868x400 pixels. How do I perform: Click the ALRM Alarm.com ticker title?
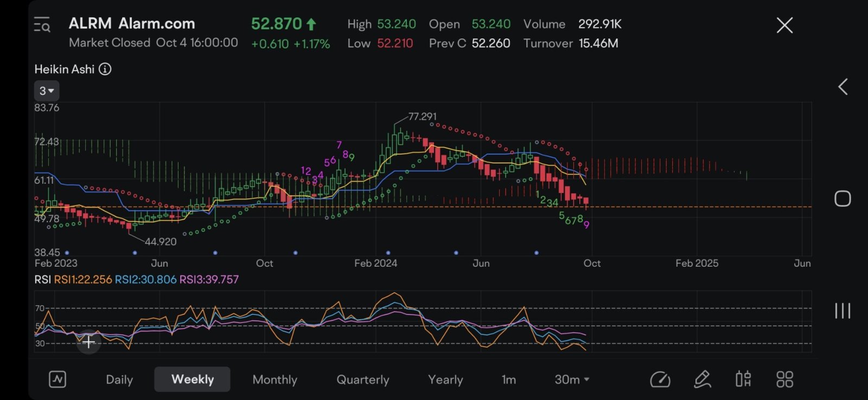pyautogui.click(x=132, y=23)
